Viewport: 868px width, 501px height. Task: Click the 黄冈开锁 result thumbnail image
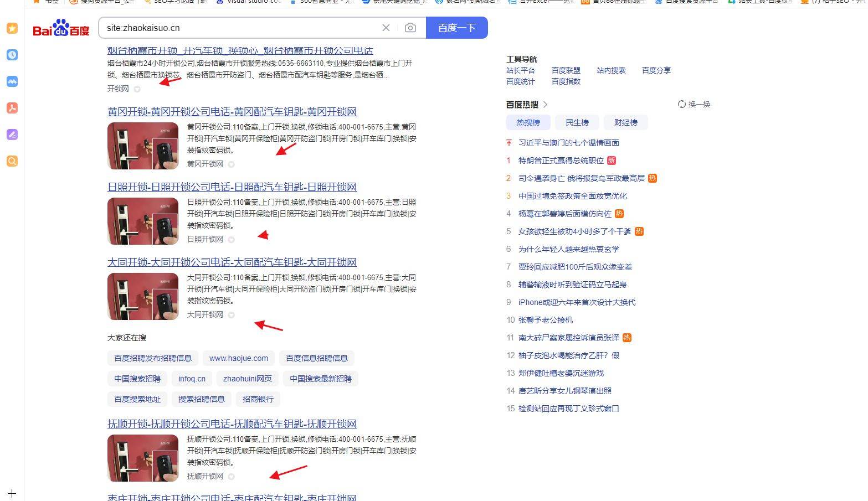click(x=143, y=146)
